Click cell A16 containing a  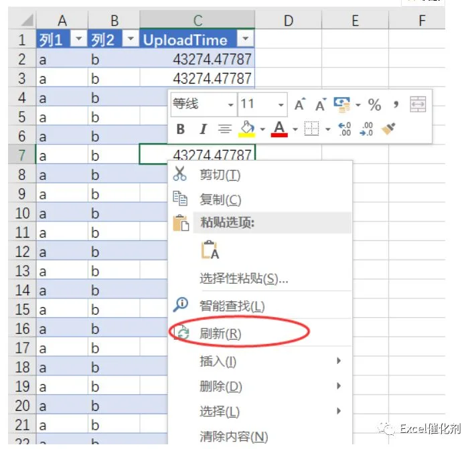62,329
